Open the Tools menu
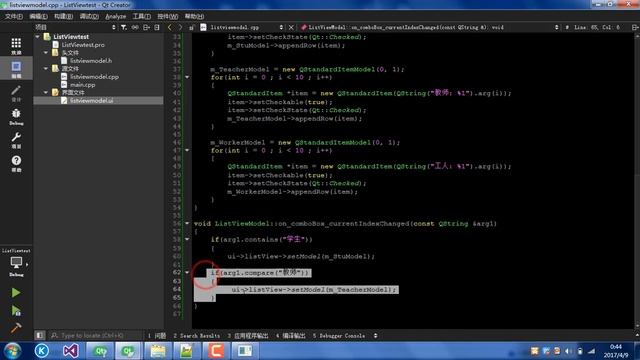The width and height of the screenshot is (640, 360). [x=142, y=16]
